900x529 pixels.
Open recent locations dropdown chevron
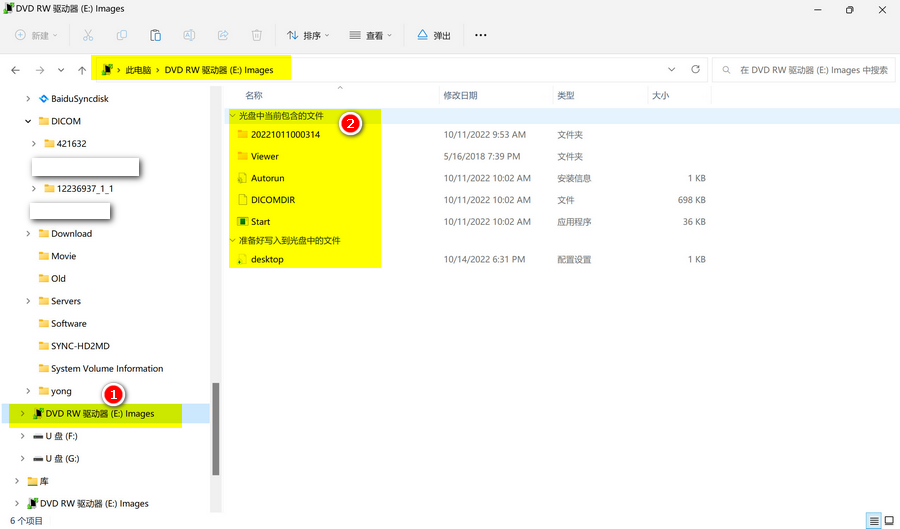click(x=61, y=70)
